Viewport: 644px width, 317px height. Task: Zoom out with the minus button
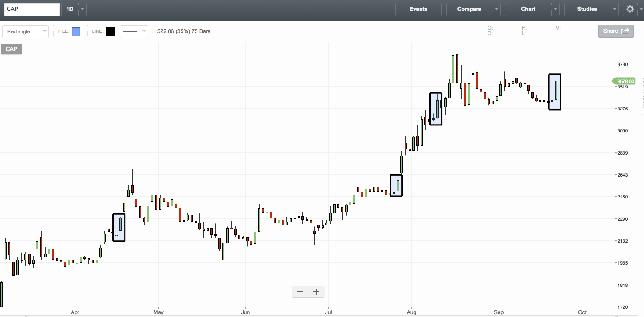coord(300,292)
